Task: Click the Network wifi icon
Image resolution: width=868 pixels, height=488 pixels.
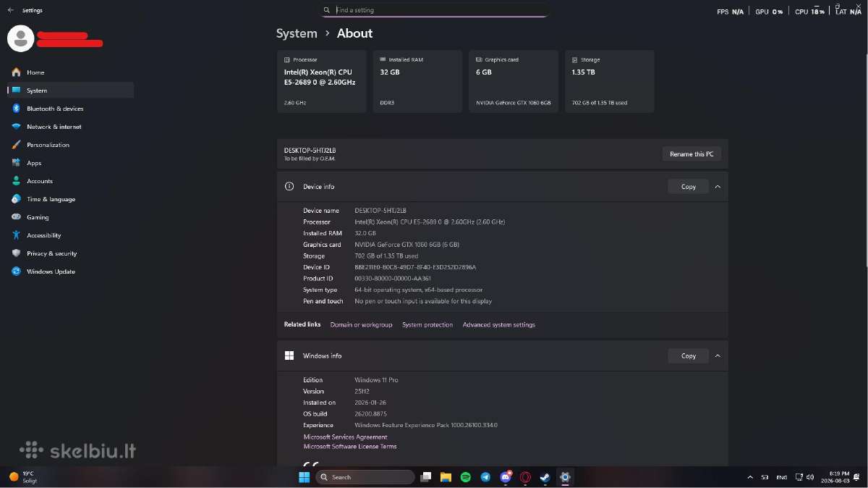Action: pyautogui.click(x=16, y=127)
